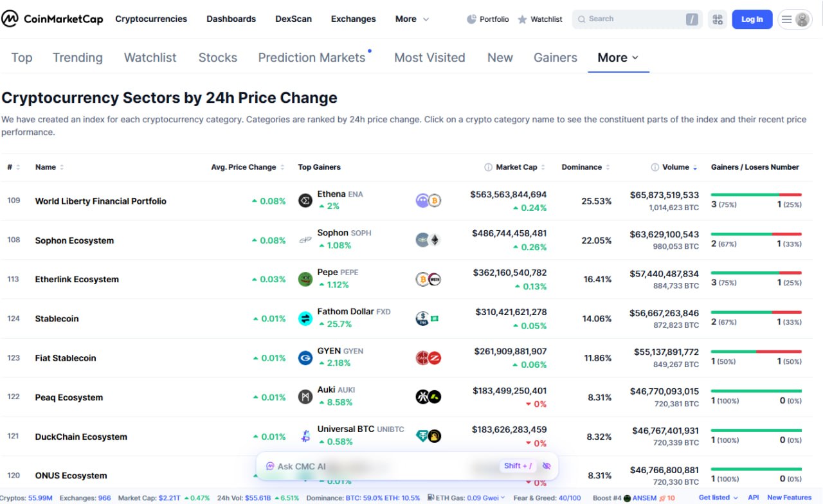Open the ONUS Ecosystem category
This screenshot has height=504, width=823.
coord(71,476)
